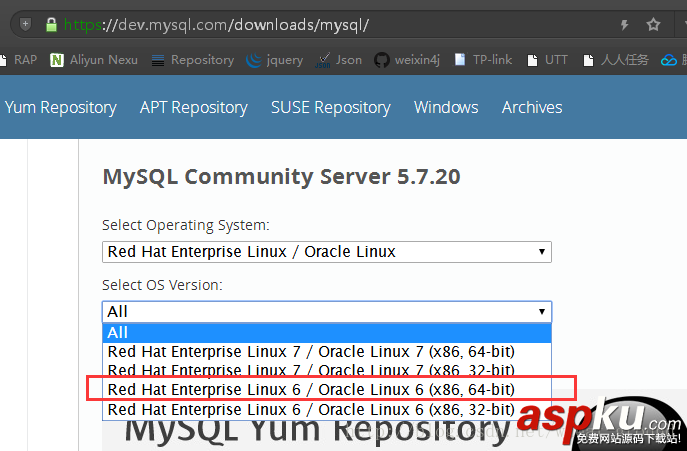Choose Red Hat Enterprise Linux 6 32-bit option
Screen dimensions: 687x451
[327, 409]
